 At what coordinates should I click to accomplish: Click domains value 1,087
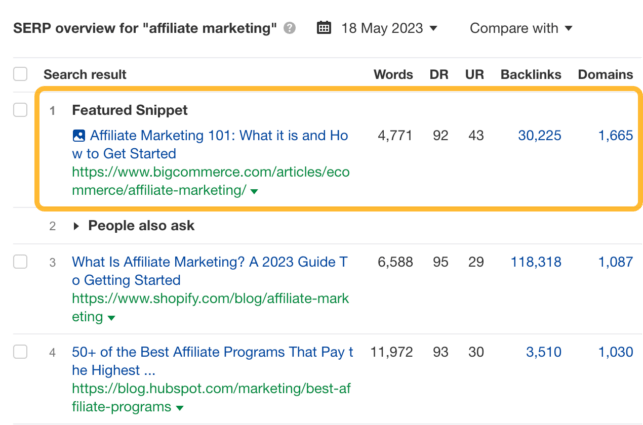click(x=616, y=262)
